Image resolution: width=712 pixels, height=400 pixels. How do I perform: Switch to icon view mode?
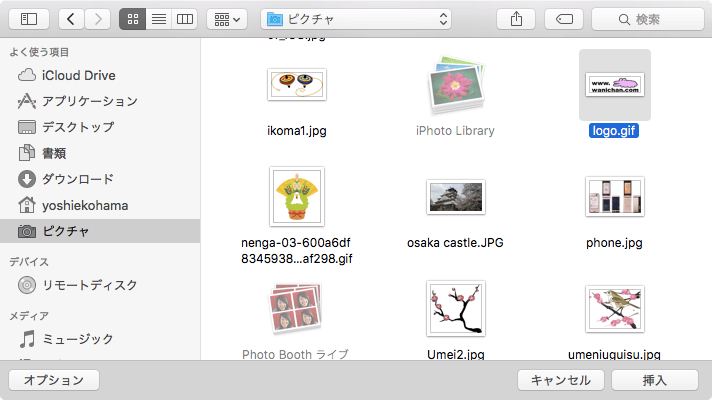point(132,18)
